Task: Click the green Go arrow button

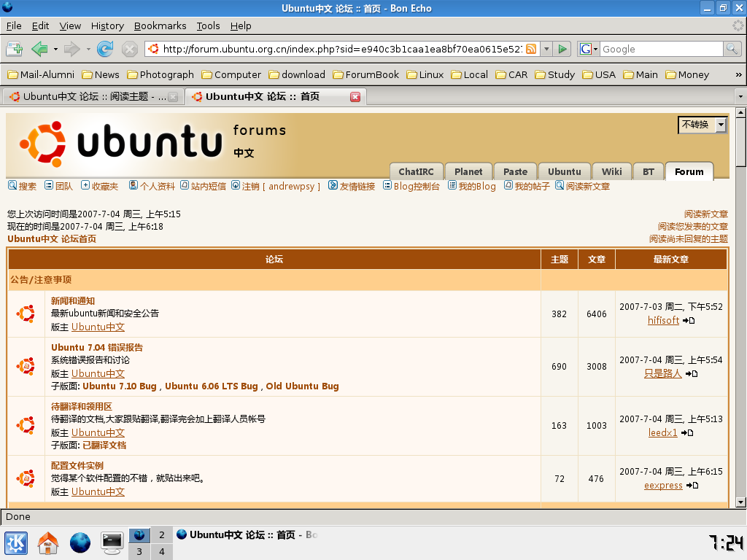Action: pyautogui.click(x=562, y=49)
